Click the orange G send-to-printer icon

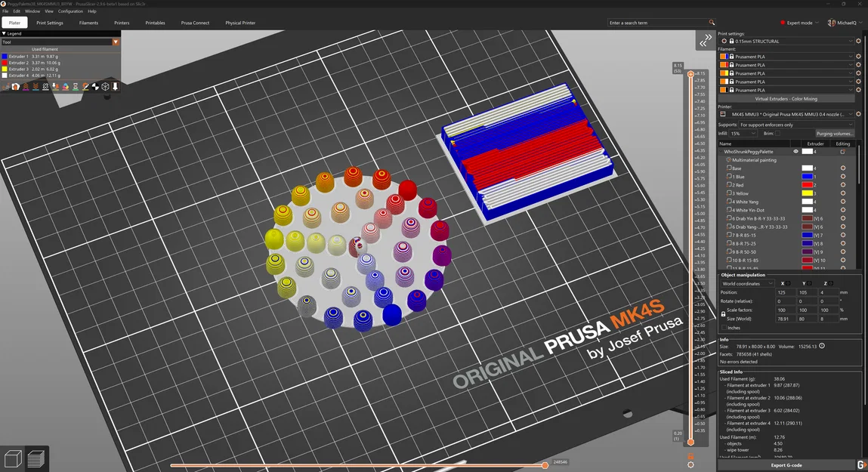pyautogui.click(x=861, y=464)
